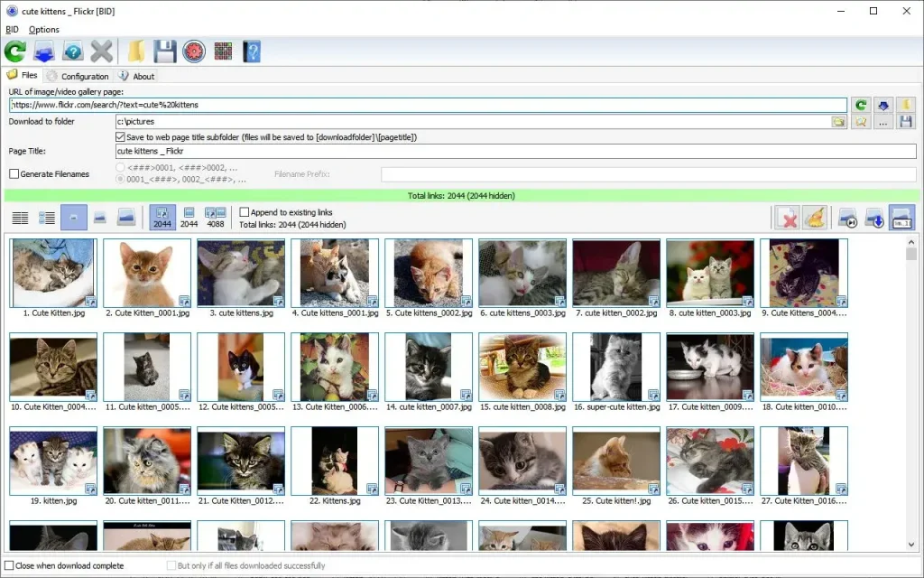This screenshot has height=578, width=924.
Task: Open the image grid gallery icon
Action: coord(223,51)
